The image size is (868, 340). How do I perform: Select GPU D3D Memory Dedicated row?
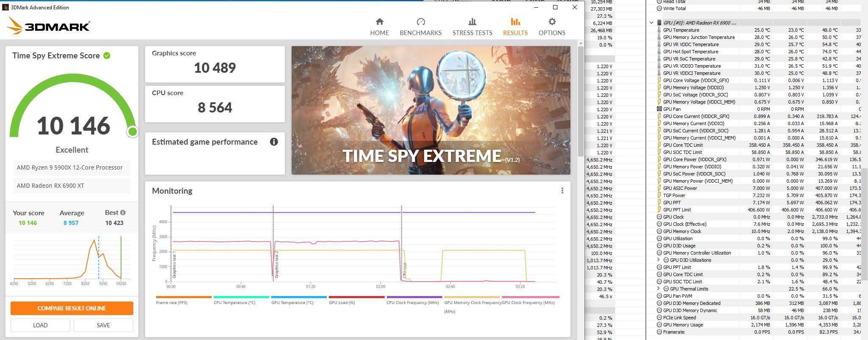[758, 303]
